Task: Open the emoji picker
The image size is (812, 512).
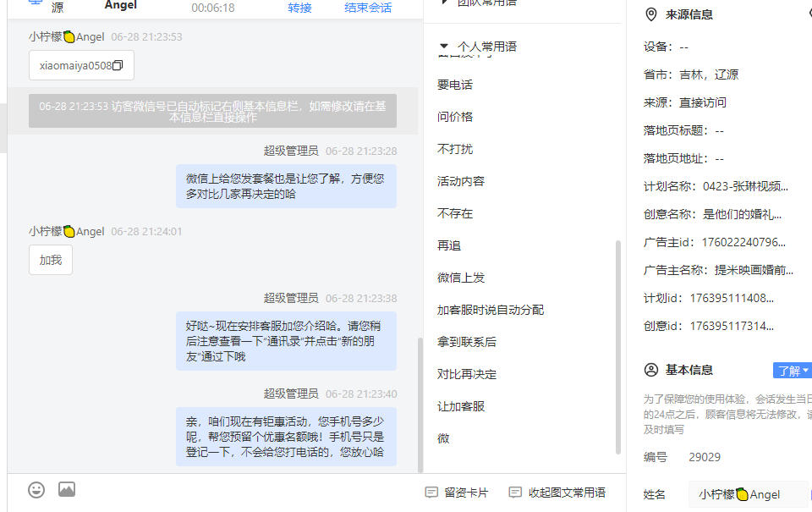Action: tap(36, 490)
